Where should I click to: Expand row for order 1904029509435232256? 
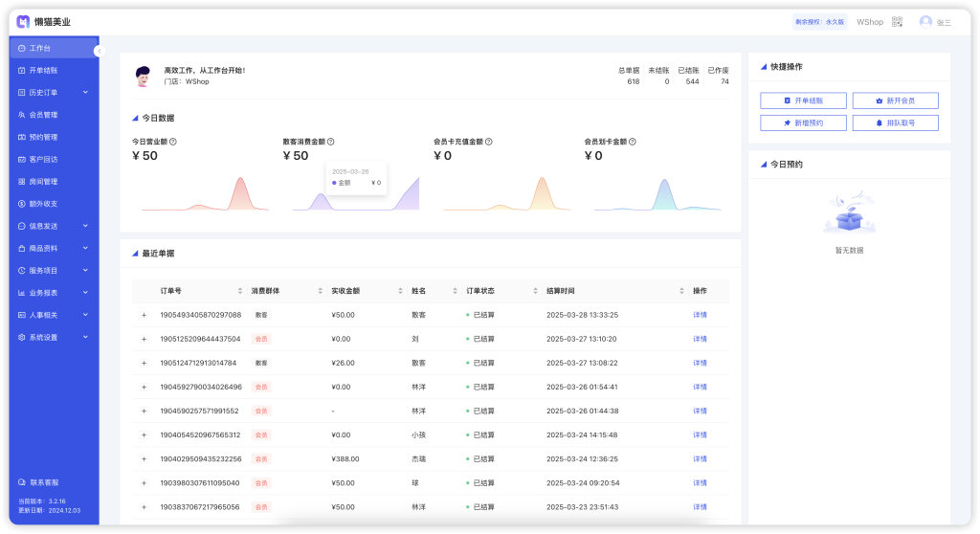coord(144,459)
